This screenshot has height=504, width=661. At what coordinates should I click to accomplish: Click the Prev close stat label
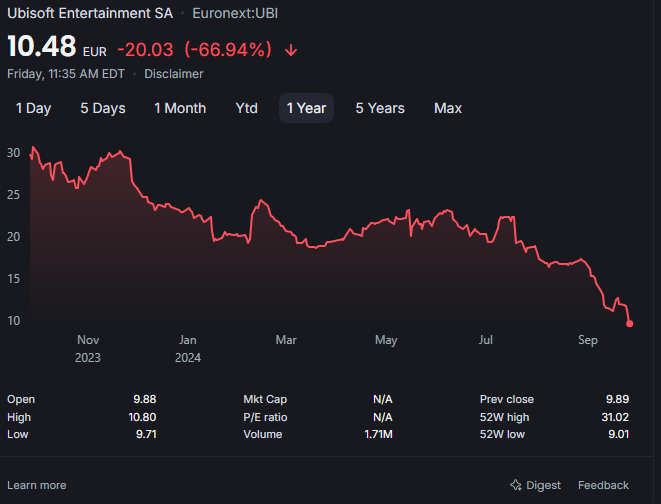point(507,399)
